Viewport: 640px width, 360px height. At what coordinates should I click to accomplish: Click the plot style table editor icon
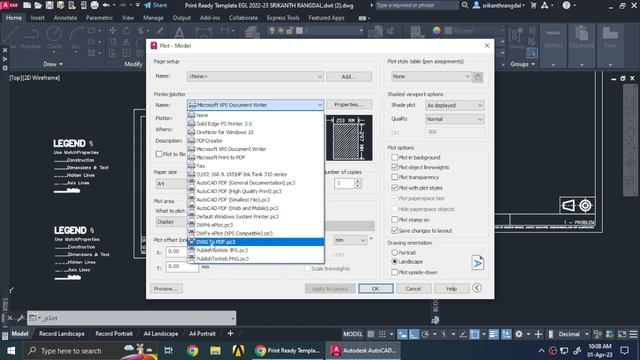point(478,76)
